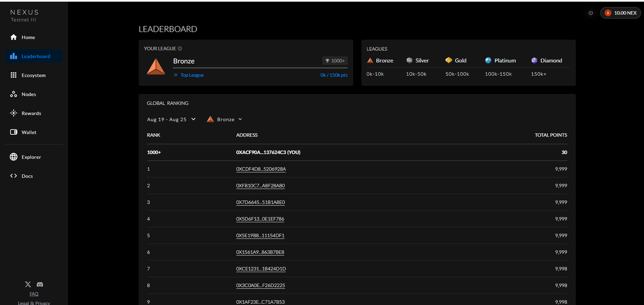Click the Bronze icon in ranking filter
The width and height of the screenshot is (644, 305).
coord(210,119)
